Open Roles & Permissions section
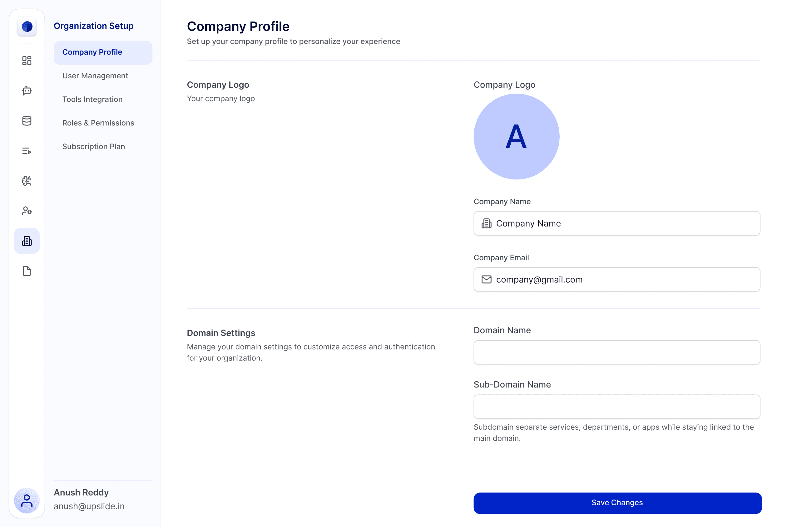This screenshot has height=527, width=812. (x=98, y=123)
